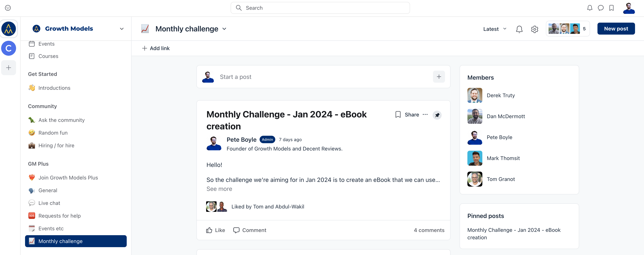Click the post's three-dot more options
Screen dimensions: 644x255
[x=425, y=115]
